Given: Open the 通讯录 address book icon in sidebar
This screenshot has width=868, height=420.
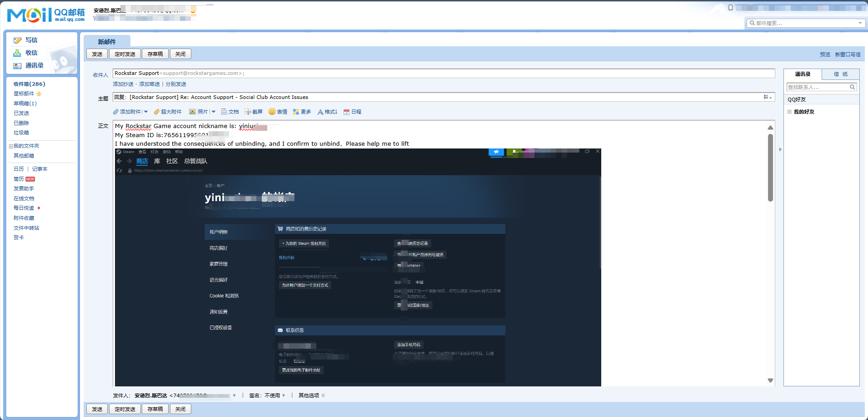Looking at the screenshot, I should pos(17,66).
